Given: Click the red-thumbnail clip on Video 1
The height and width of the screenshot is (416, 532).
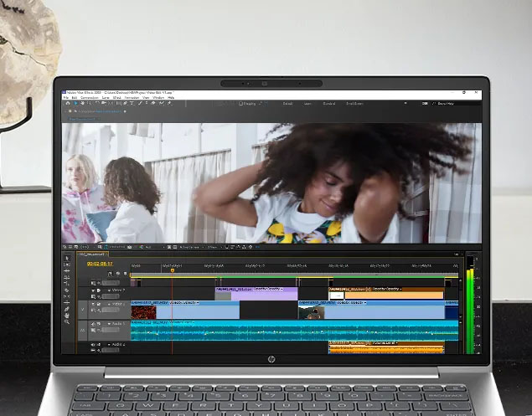Looking at the screenshot, I should 185,310.
